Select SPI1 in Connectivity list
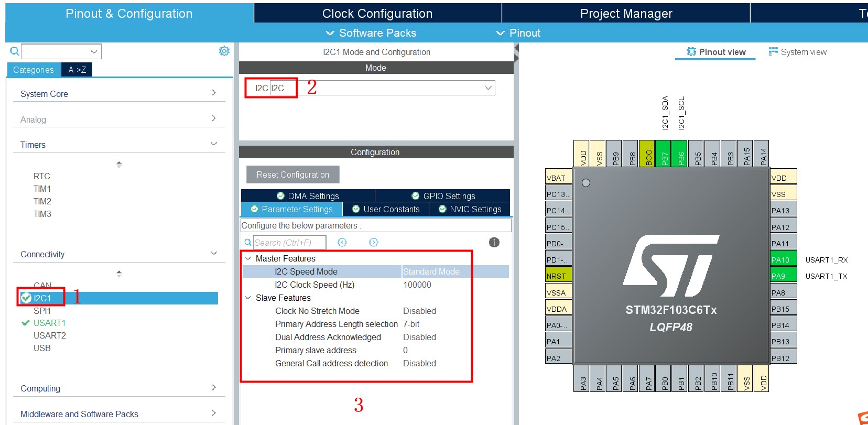This screenshot has height=425, width=868. click(x=42, y=311)
